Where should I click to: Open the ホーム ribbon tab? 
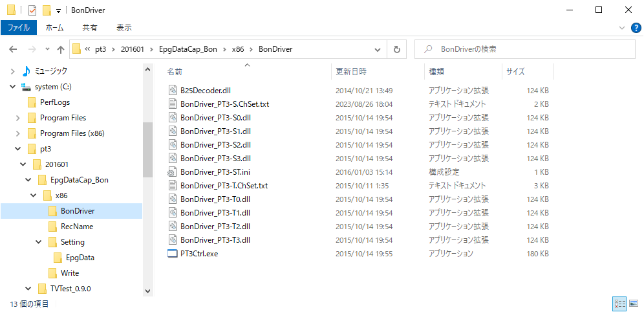(54, 28)
